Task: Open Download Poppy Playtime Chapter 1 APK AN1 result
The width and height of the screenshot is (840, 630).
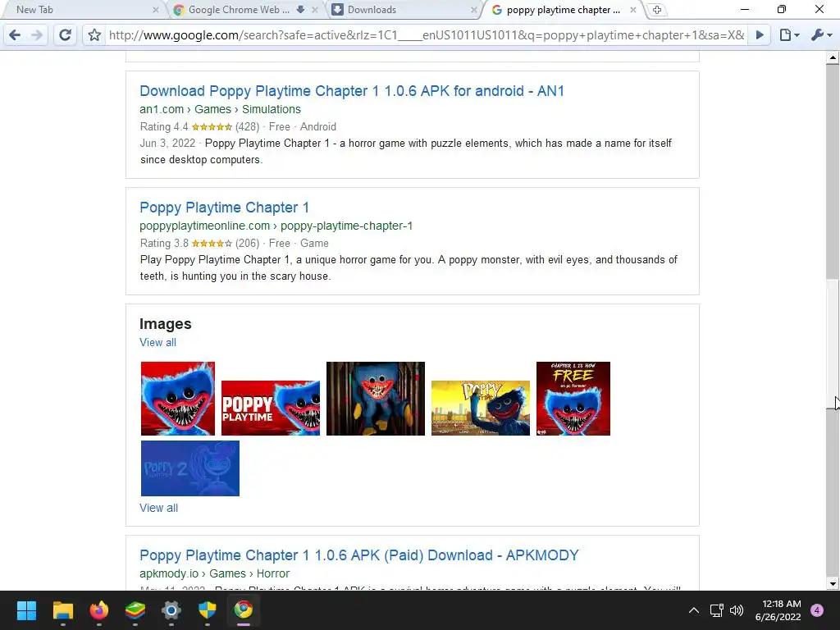Action: [352, 91]
